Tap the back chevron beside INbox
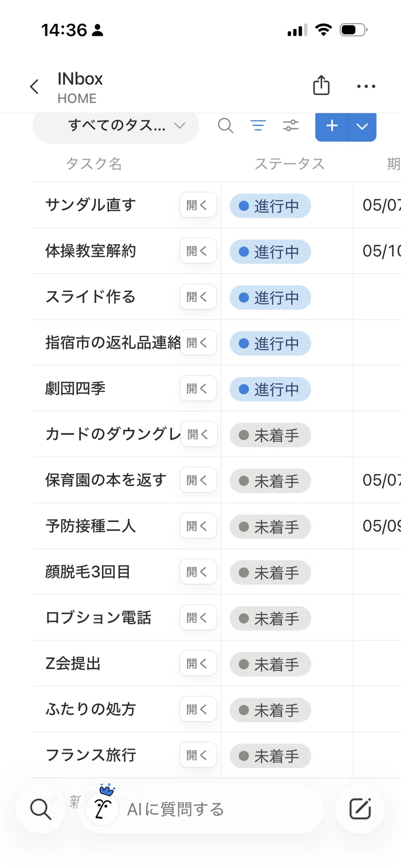Screen dimensions: 401x868 [34, 86]
